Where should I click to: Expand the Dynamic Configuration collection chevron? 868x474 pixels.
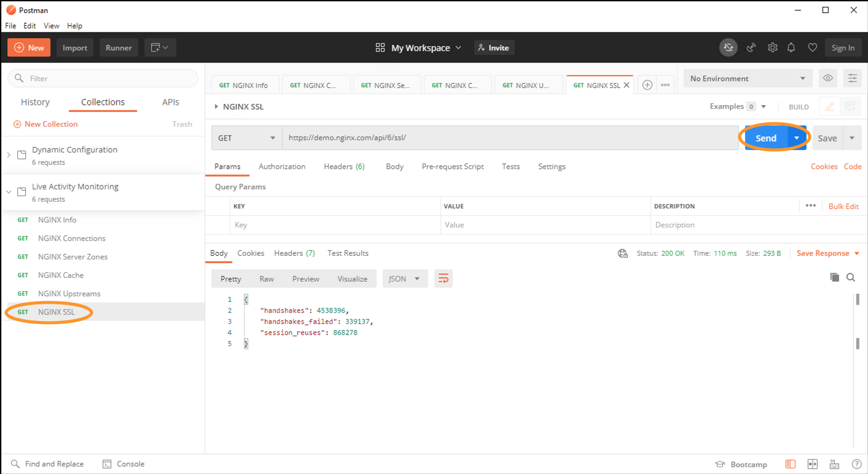[x=9, y=155]
